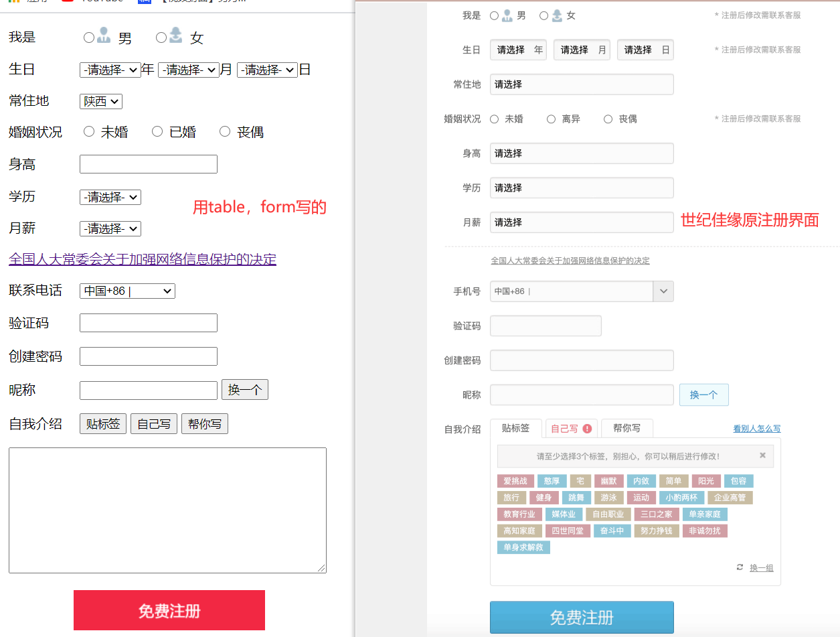This screenshot has height=637, width=840.
Task: Open birth year dropdown in left form
Action: [x=110, y=70]
